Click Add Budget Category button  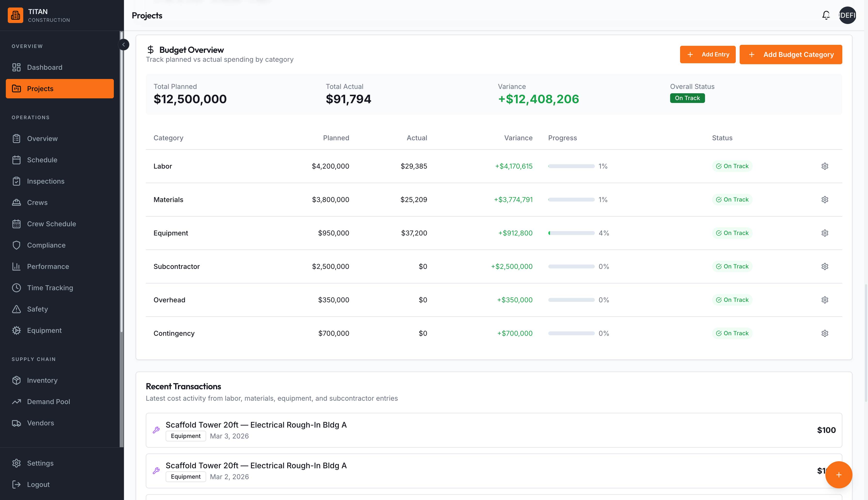pyautogui.click(x=791, y=55)
